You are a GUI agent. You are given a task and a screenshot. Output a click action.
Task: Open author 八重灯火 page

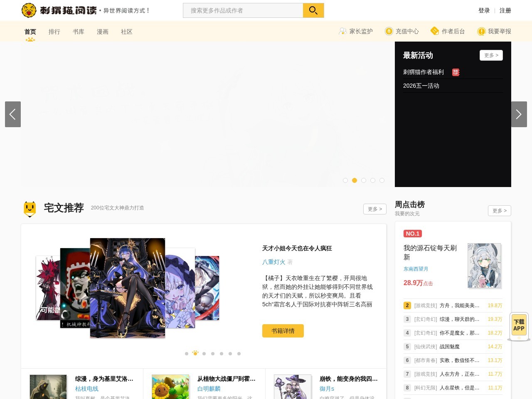(274, 262)
